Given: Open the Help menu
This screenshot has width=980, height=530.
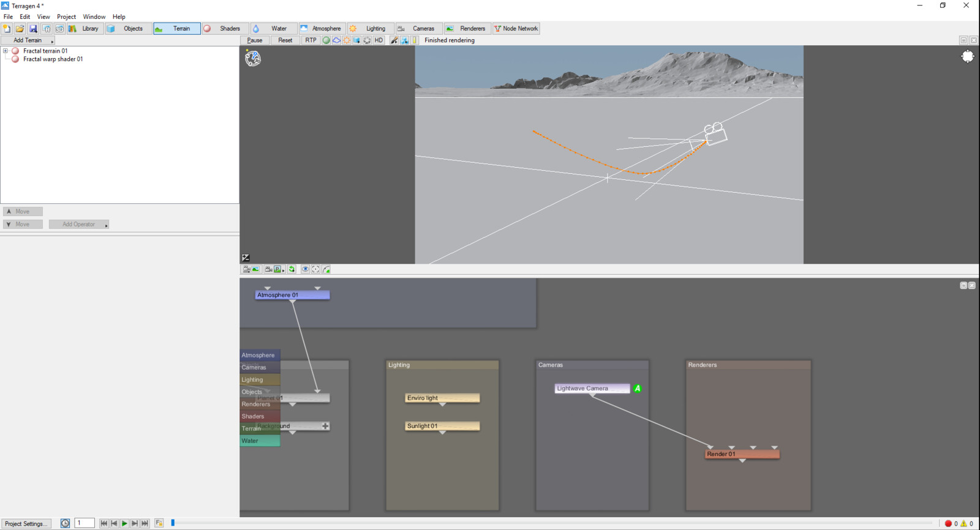Looking at the screenshot, I should point(119,17).
